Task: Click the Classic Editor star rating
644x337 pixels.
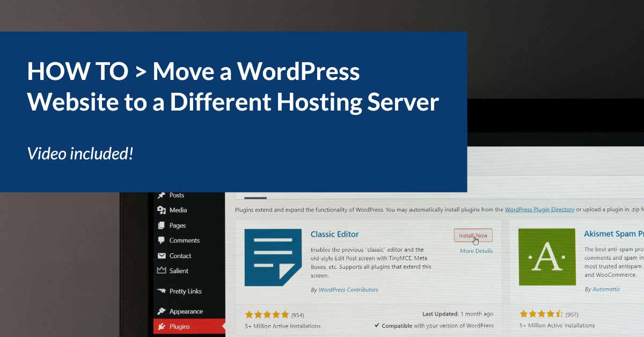Action: click(267, 314)
